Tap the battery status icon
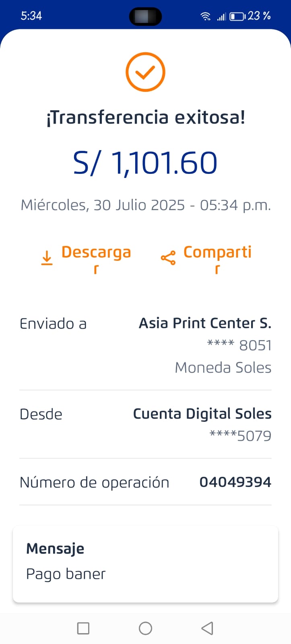Image resolution: width=291 pixels, height=644 pixels. (x=237, y=17)
